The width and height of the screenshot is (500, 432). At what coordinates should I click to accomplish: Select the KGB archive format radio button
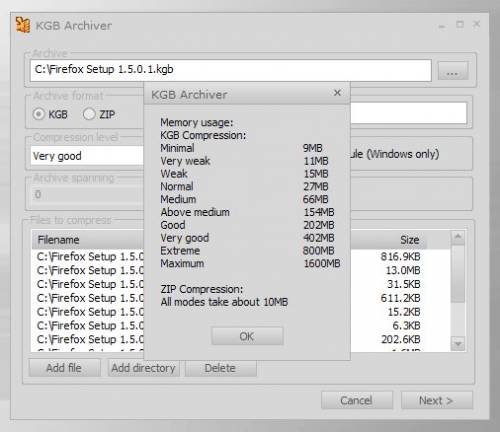pyautogui.click(x=39, y=114)
